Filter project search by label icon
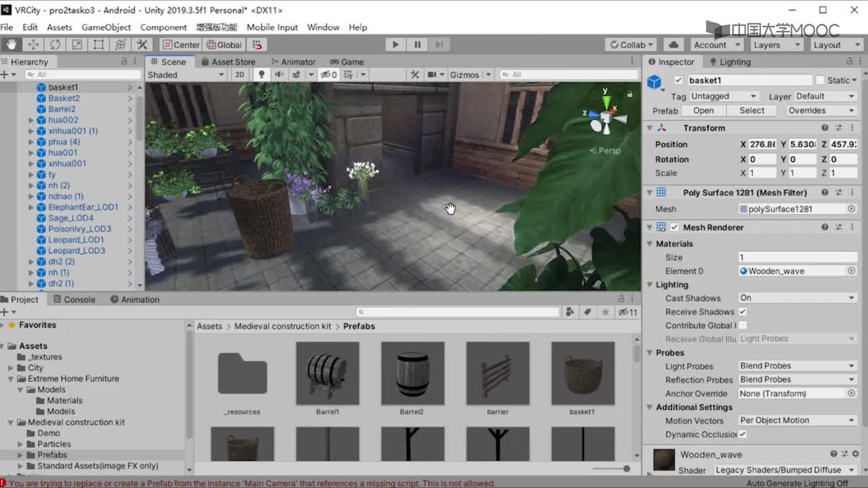 [588, 312]
